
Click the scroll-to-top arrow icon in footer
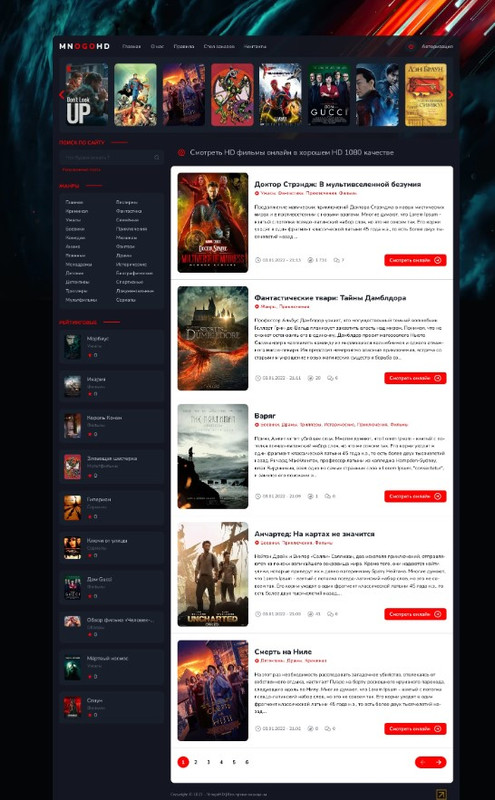click(x=441, y=794)
